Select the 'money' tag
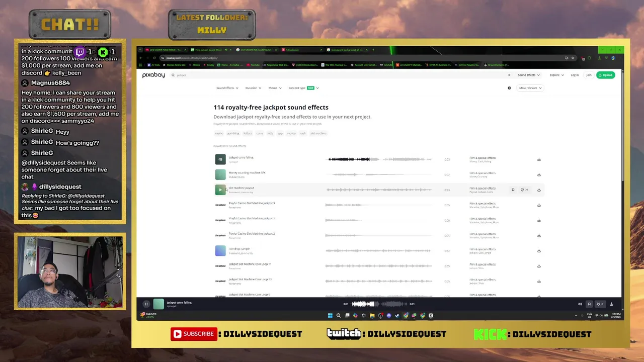The height and width of the screenshot is (362, 644). pyautogui.click(x=291, y=133)
